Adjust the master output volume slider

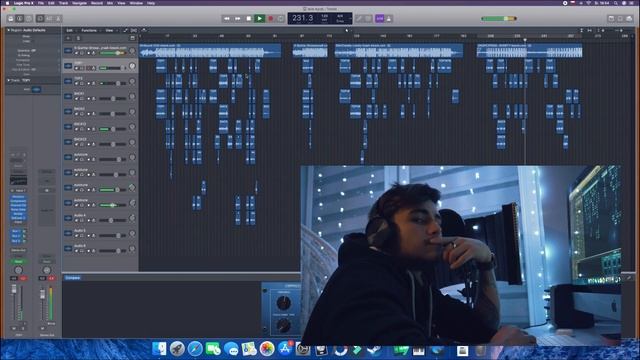coord(499,19)
